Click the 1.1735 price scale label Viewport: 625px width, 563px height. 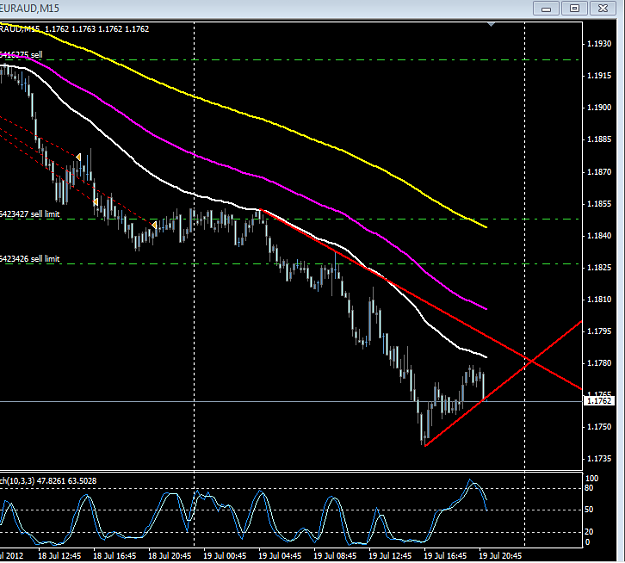(x=599, y=459)
